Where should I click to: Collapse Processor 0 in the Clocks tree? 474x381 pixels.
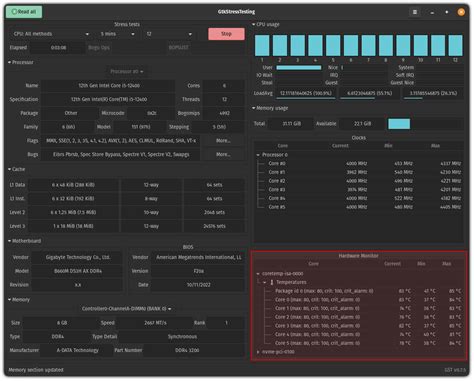[x=258, y=155]
